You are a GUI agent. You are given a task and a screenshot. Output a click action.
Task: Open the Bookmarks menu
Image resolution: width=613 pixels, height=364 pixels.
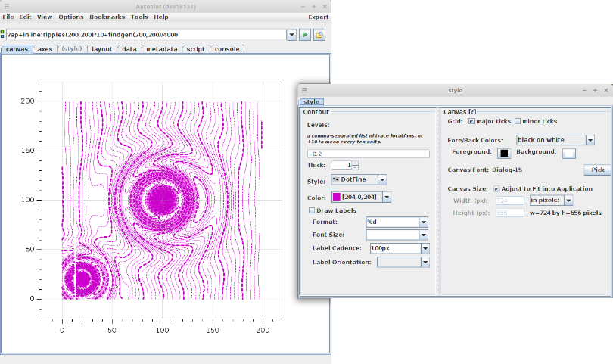[107, 17]
